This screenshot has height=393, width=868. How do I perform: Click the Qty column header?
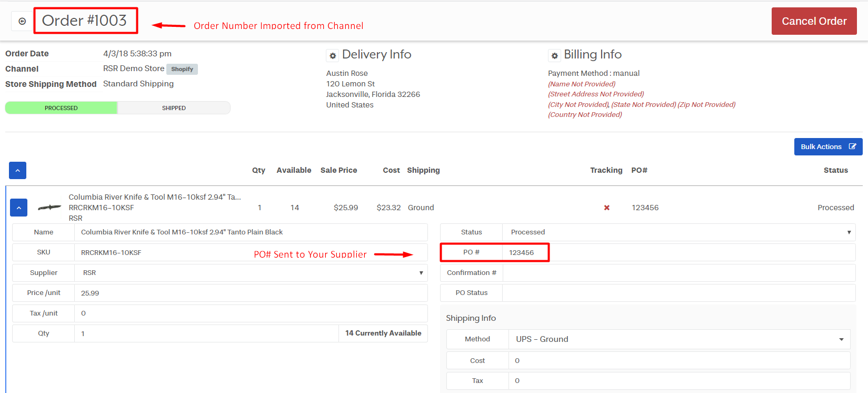(258, 170)
